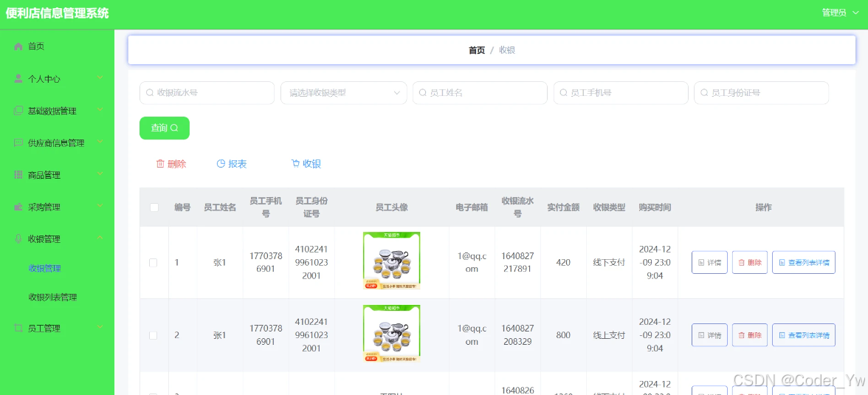This screenshot has width=868, height=395.
Task: Click 删除 button for row 2
Action: point(750,335)
